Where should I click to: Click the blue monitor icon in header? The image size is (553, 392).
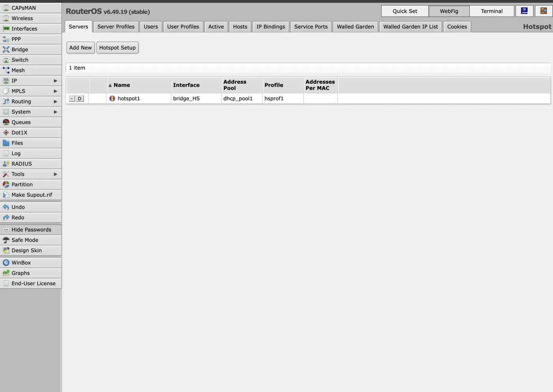tap(525, 11)
